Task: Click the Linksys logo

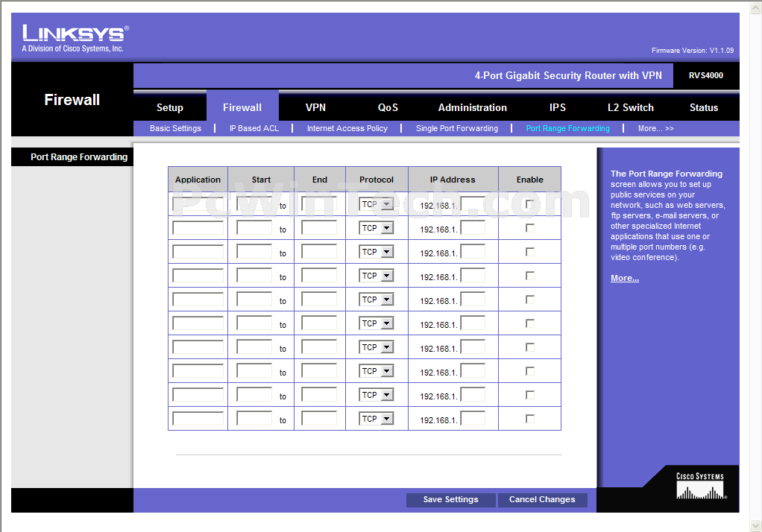Action: (x=75, y=39)
